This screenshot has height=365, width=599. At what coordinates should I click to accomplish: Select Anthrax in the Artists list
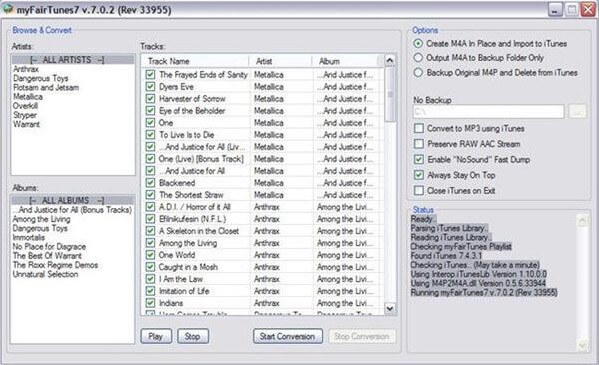[x=73, y=69]
